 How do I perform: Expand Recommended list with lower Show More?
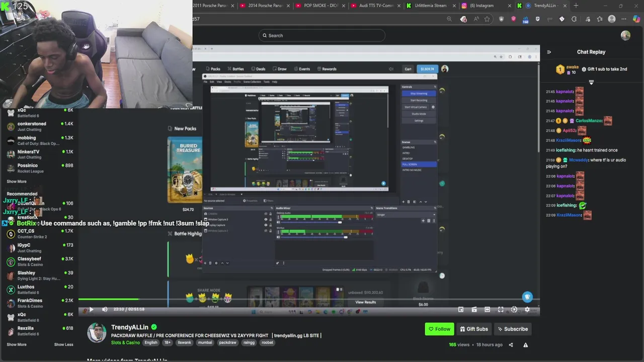point(17,344)
